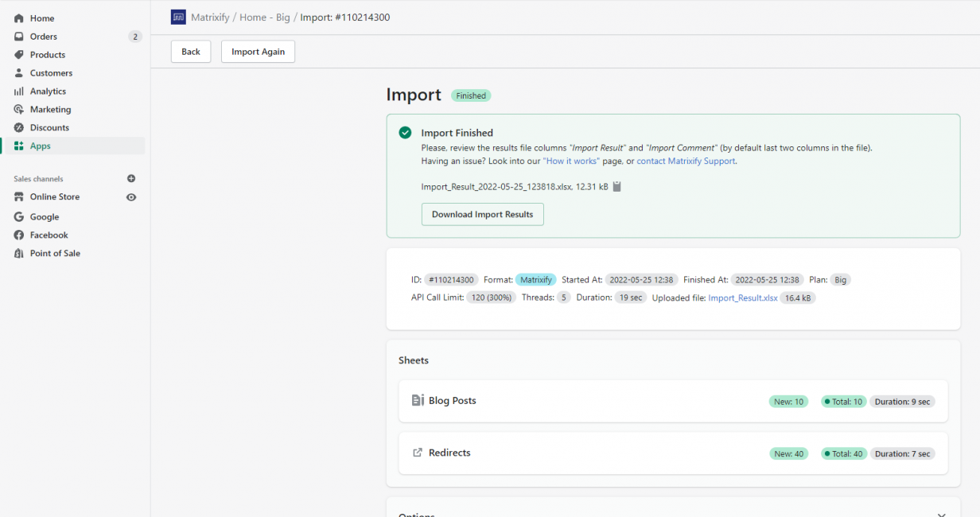Click the Orders notification badge showing 2

pos(135,36)
